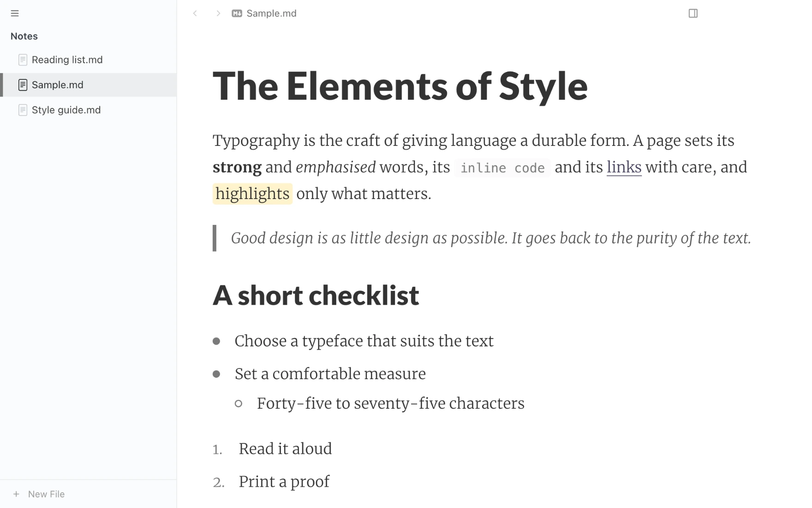Click numbered item 'Read it aloud'
812x508 pixels.
click(285, 449)
